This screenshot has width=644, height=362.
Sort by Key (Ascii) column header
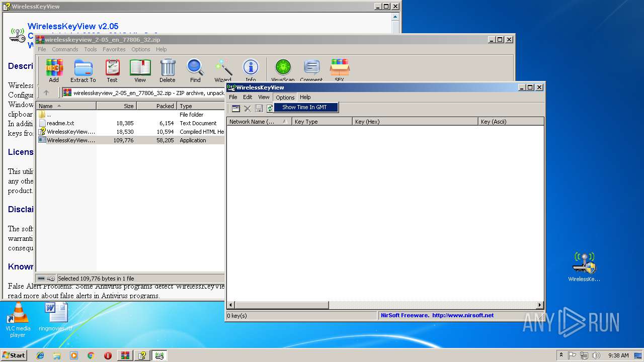click(x=511, y=122)
